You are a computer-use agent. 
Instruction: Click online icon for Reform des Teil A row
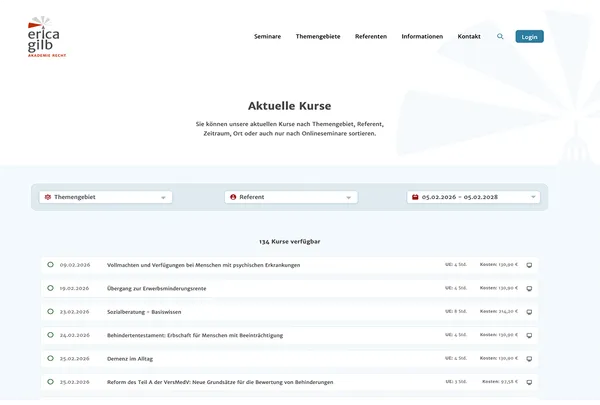(529, 382)
